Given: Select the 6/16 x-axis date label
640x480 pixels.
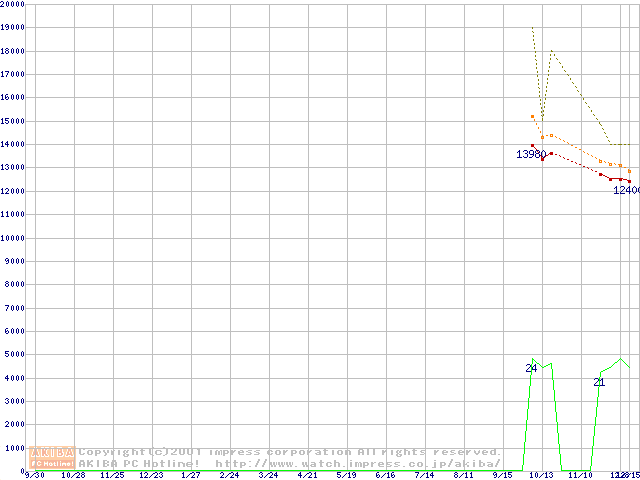Looking at the screenshot, I should (386, 475).
